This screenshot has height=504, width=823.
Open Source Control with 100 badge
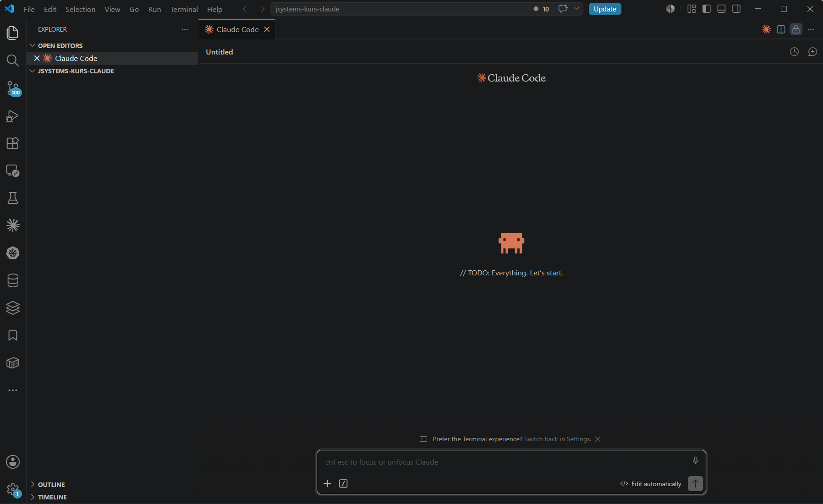[13, 88]
